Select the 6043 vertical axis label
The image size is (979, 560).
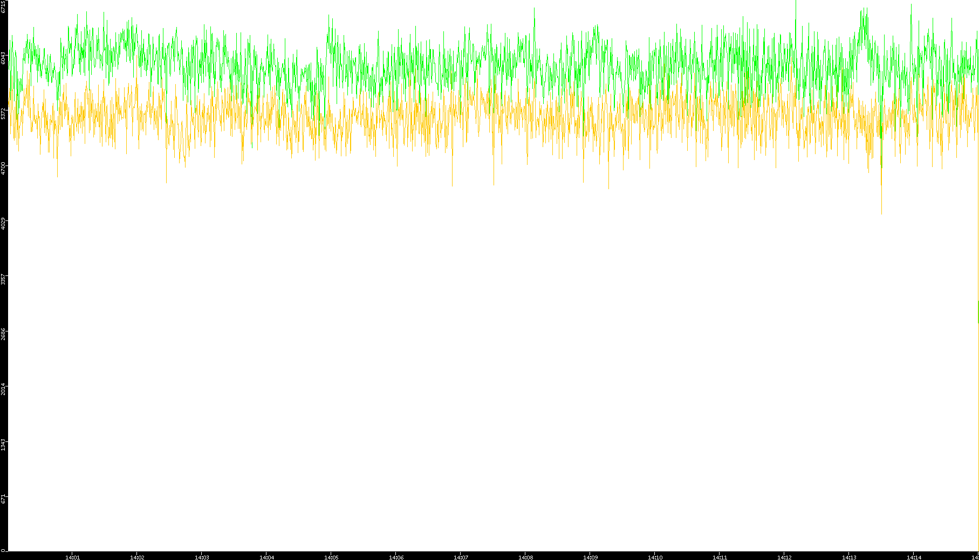[3, 58]
